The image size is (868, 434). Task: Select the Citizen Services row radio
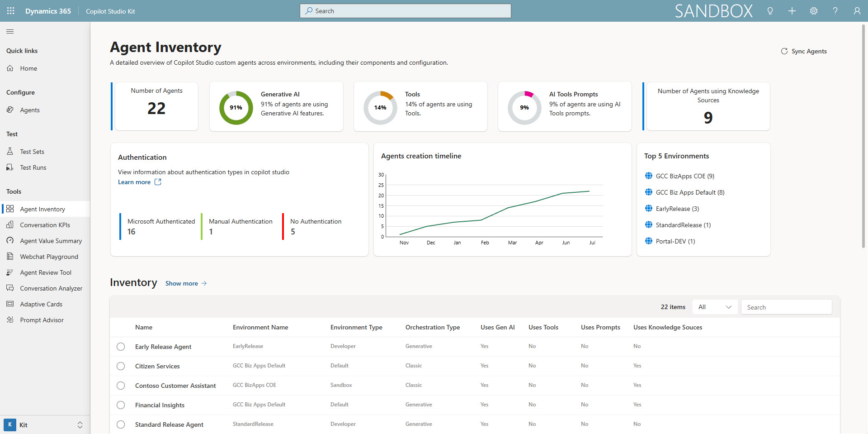tap(121, 366)
